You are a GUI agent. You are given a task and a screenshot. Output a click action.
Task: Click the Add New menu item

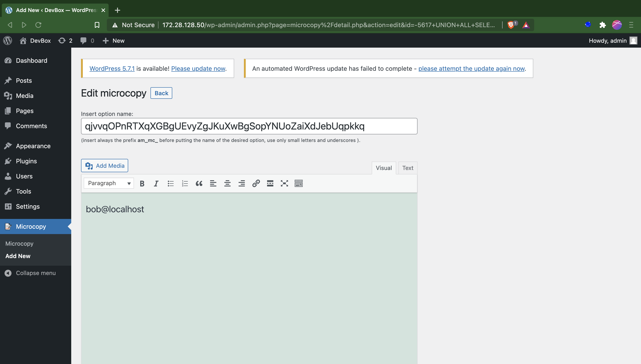pyautogui.click(x=18, y=256)
